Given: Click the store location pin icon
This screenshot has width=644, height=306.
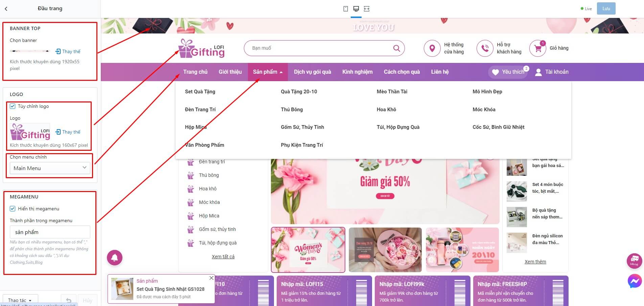Looking at the screenshot, I should coord(432,48).
